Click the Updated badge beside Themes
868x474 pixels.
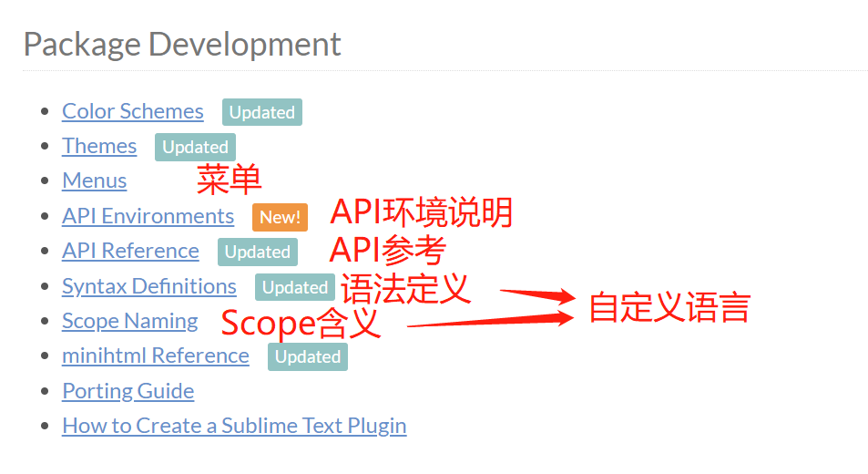click(x=195, y=148)
